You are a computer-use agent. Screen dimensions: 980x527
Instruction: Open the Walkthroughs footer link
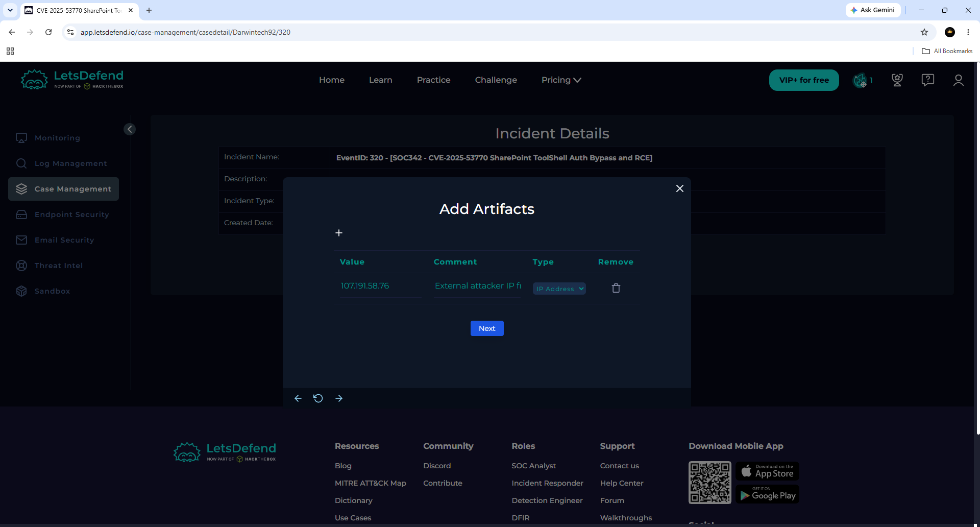pyautogui.click(x=626, y=518)
